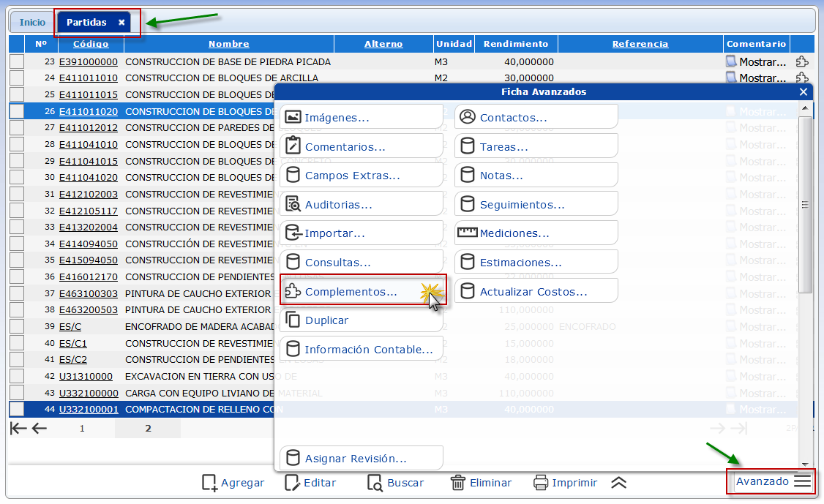This screenshot has height=504, width=824.
Task: Click Agregar in the bottom toolbar
Action: 233,483
